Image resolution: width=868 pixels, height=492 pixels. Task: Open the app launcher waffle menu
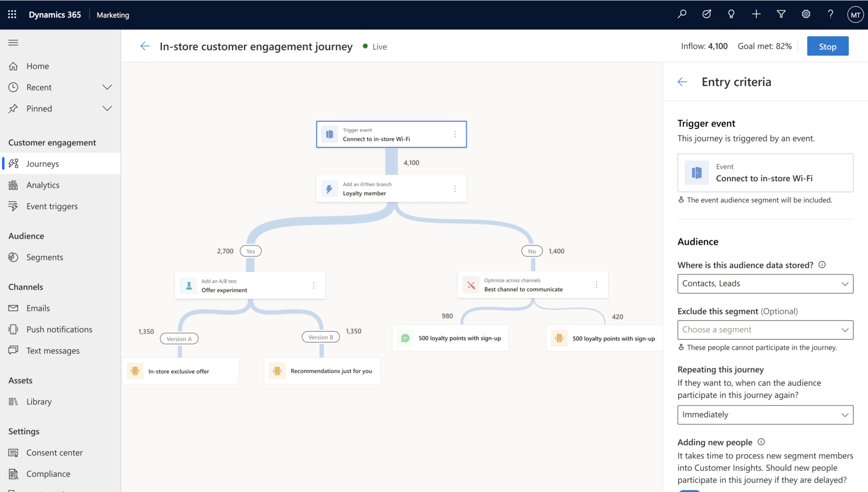tap(12, 14)
